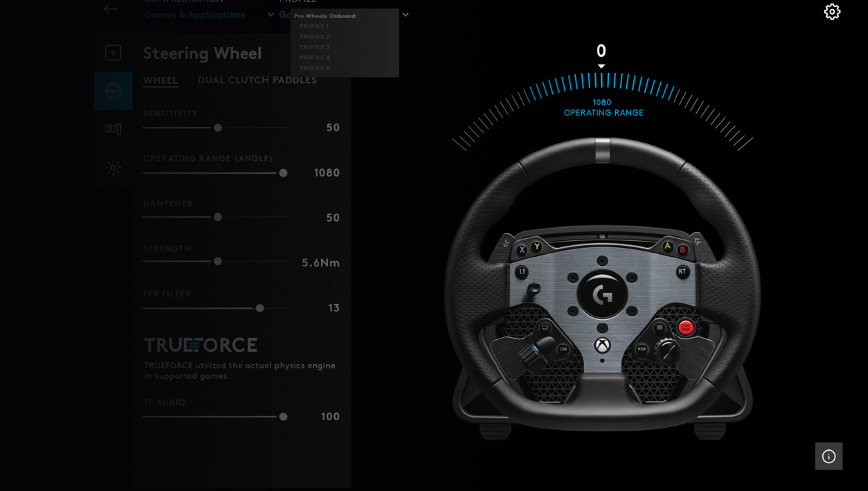
Task: Switch to the Dual Clutch Paddles tab
Action: (x=257, y=80)
